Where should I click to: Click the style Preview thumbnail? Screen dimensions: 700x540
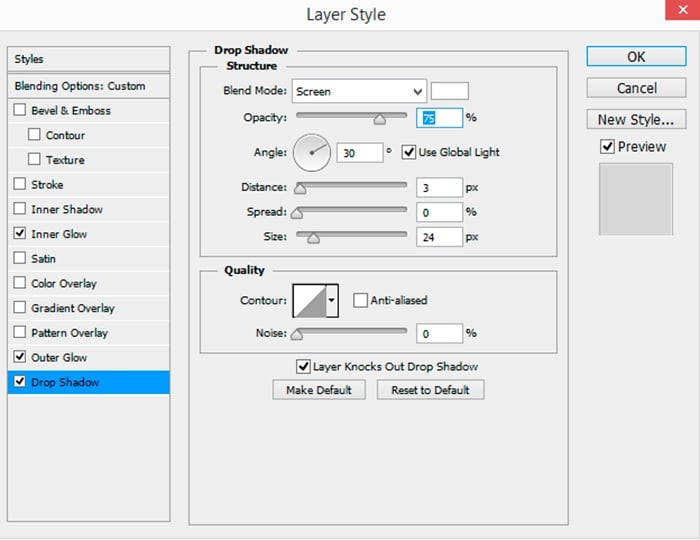(x=635, y=199)
